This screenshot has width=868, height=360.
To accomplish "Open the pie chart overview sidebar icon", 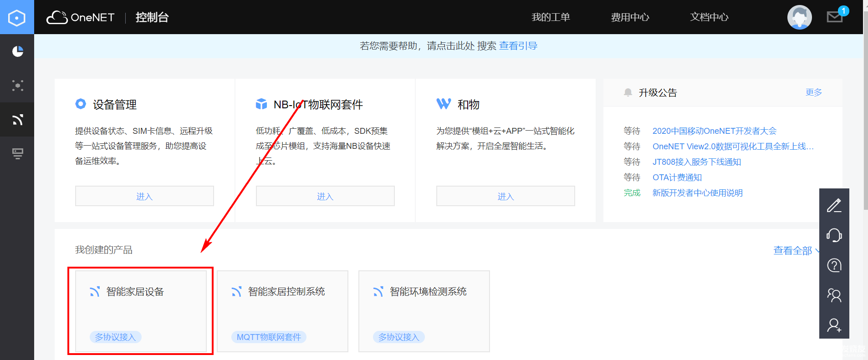I will tap(17, 51).
